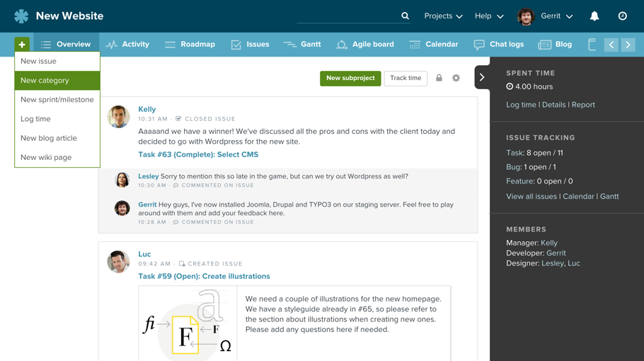Click Lesley's name in the comment
Viewport: 644px width, 361px height.
click(x=149, y=176)
